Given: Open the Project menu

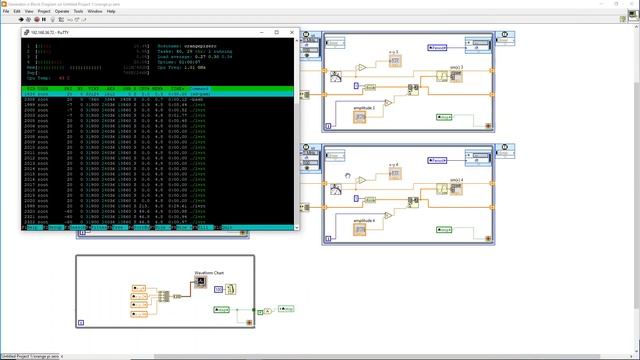Looking at the screenshot, I should [44, 11].
